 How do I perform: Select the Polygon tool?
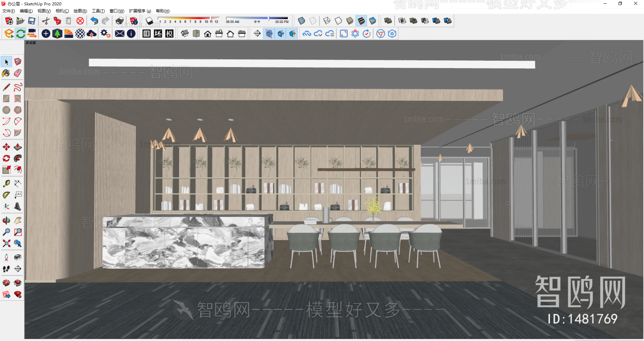point(18,110)
